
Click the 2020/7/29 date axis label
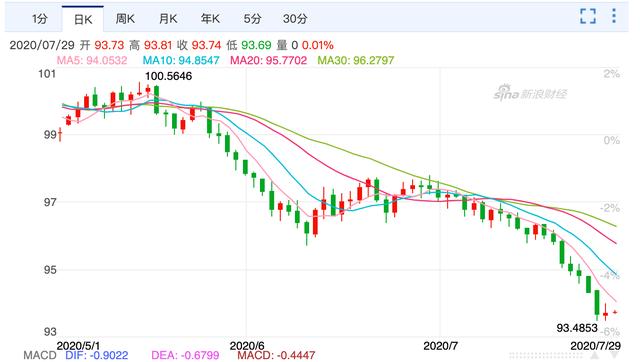pos(596,346)
